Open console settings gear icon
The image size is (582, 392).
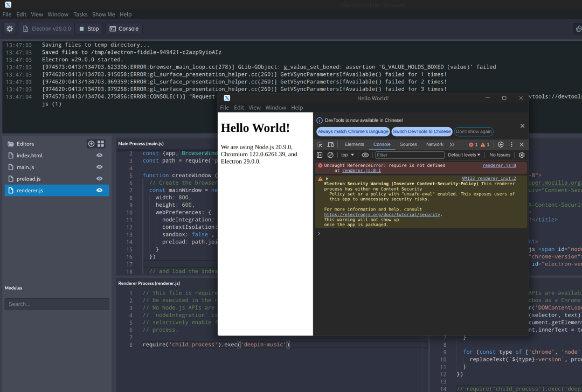(522, 155)
